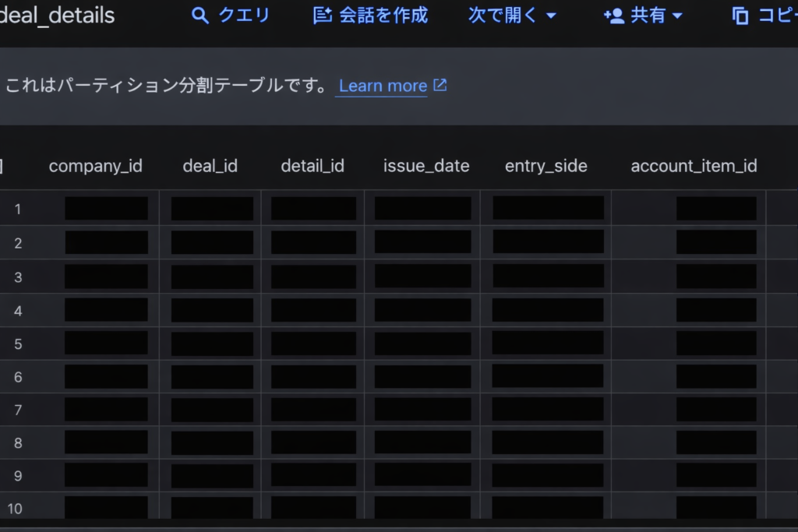Click the 共有 add-person icon
The height and width of the screenshot is (532, 798).
click(614, 16)
